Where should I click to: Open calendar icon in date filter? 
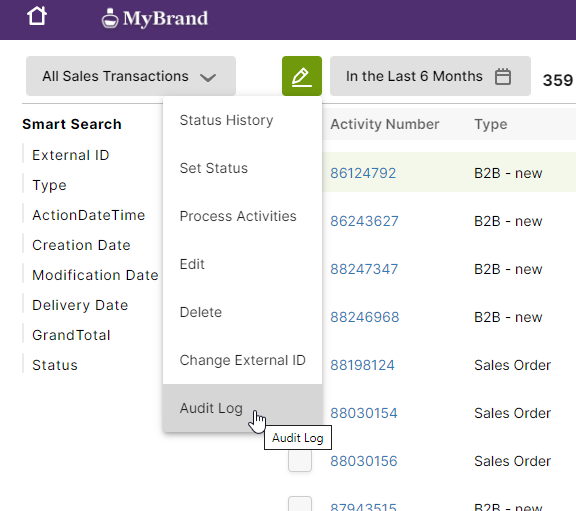click(503, 76)
